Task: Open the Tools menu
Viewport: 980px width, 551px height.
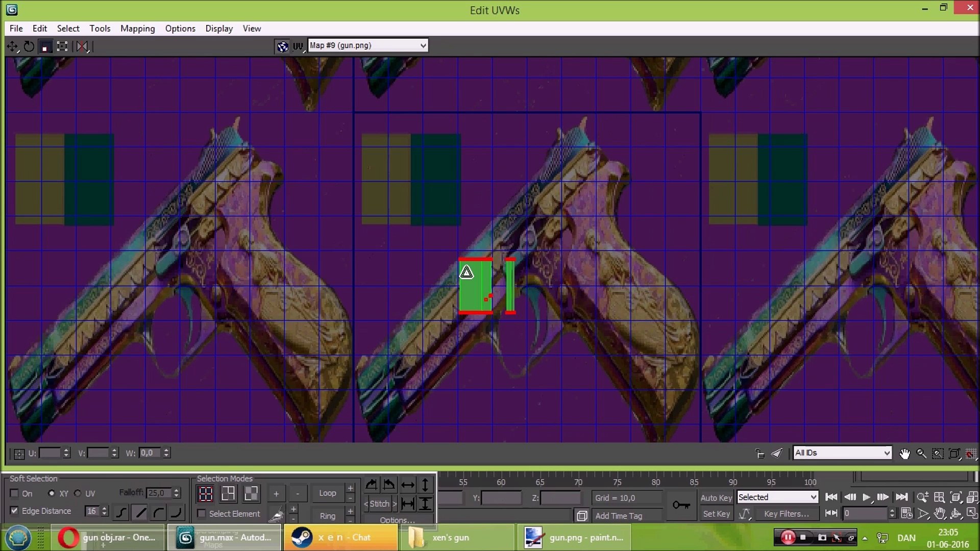Action: (100, 29)
